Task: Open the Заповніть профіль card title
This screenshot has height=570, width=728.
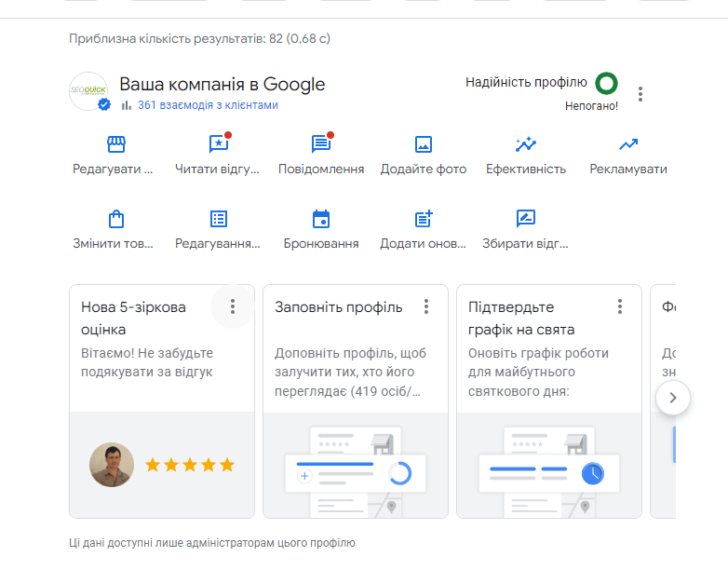Action: tap(339, 307)
